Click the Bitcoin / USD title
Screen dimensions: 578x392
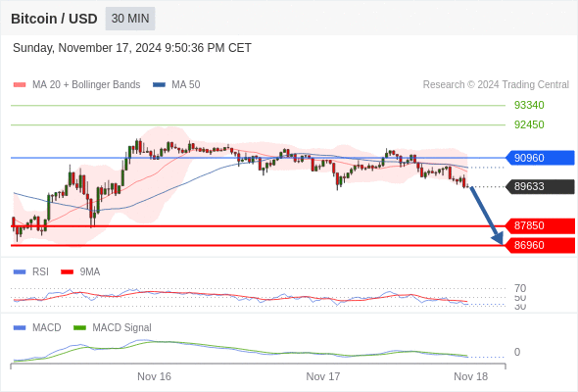coord(54,19)
